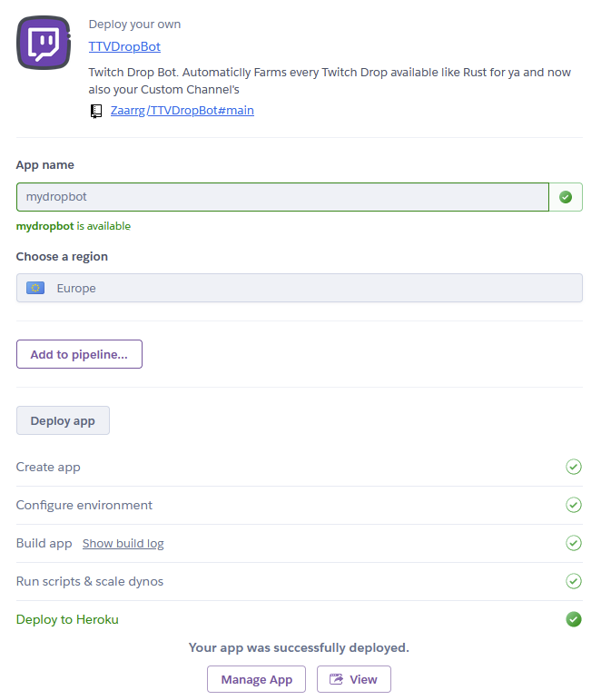611x700 pixels.
Task: Click the app name availability checkmark icon
Action: pos(566,197)
